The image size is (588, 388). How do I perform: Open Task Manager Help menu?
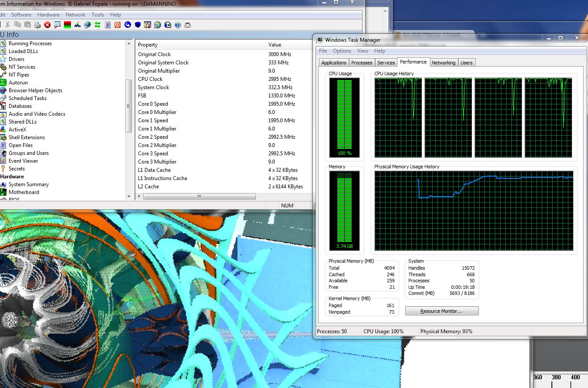[380, 51]
